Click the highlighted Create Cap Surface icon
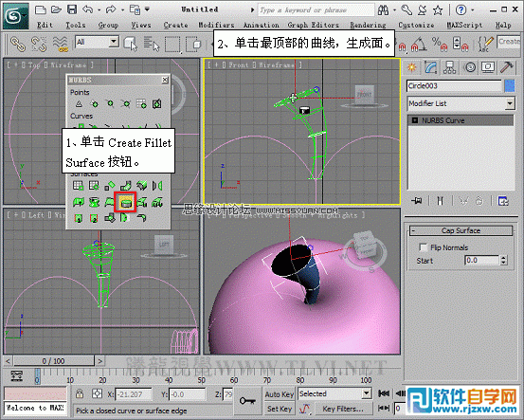524x420 pixels. (x=125, y=202)
